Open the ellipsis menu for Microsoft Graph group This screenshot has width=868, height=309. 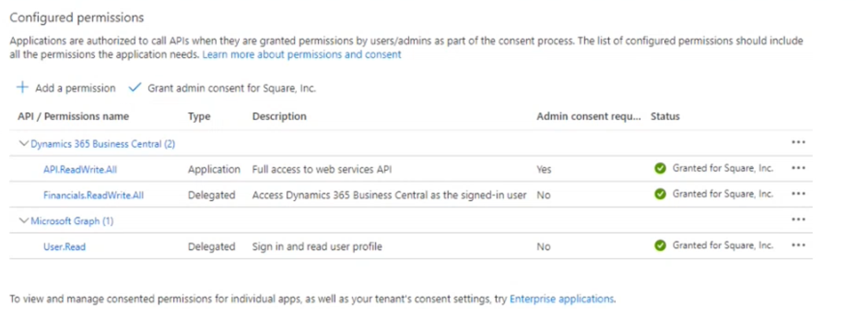[x=798, y=220]
